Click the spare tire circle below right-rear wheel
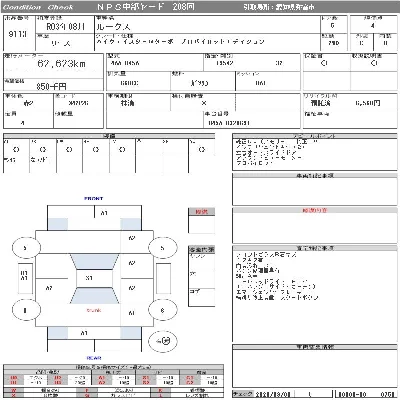This screenshot has width=400, height=400. 163,341
